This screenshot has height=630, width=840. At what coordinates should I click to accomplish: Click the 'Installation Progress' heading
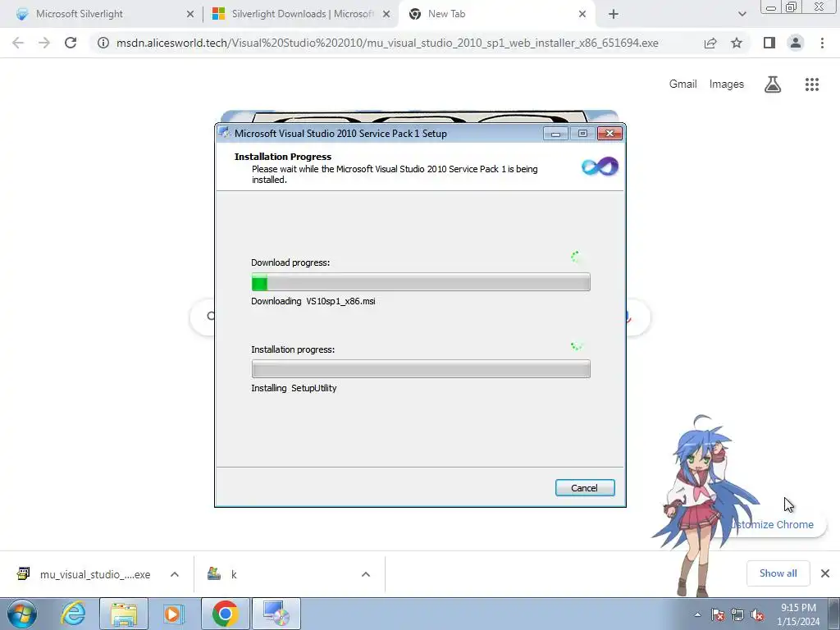click(283, 157)
